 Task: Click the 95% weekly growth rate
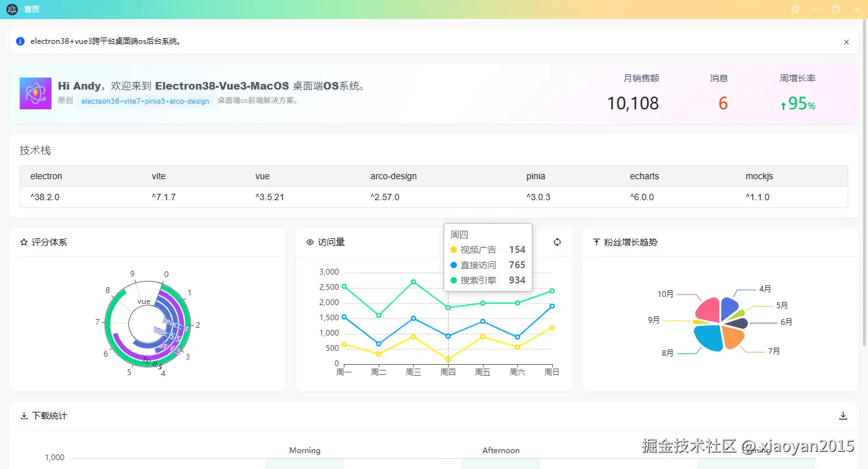pyautogui.click(x=802, y=104)
